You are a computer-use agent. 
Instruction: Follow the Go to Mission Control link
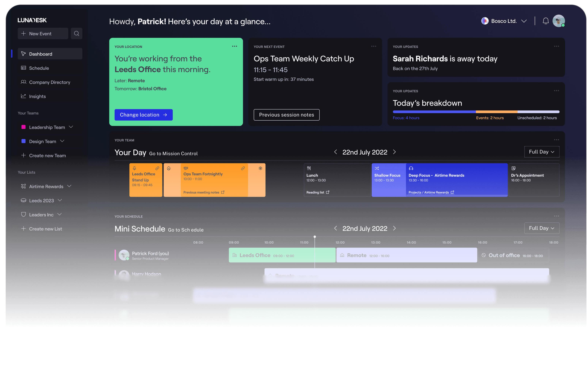coord(174,153)
